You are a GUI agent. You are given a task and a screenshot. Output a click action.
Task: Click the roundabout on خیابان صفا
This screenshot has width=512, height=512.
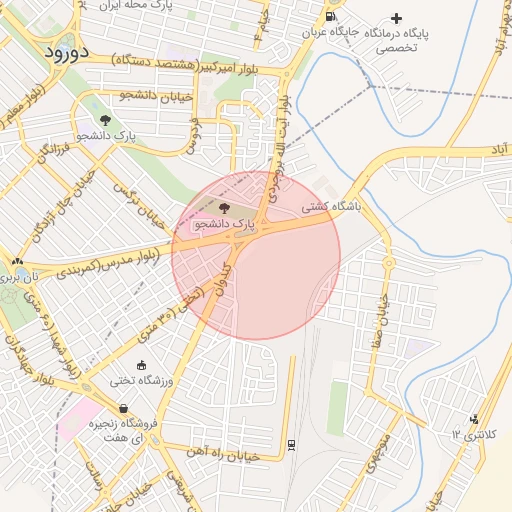tap(389, 263)
